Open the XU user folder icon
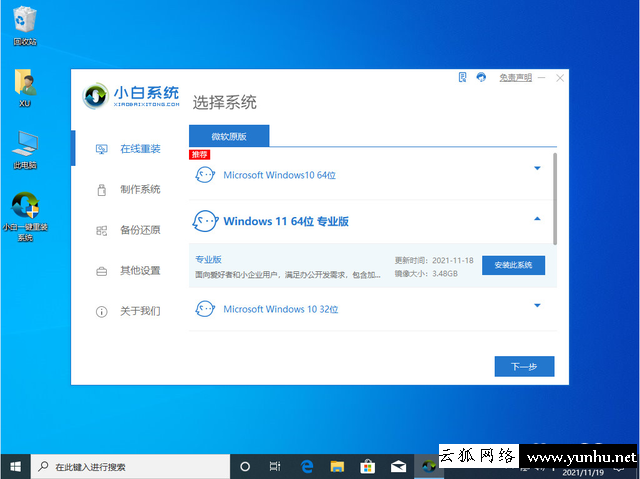640x479 pixels. [25, 88]
